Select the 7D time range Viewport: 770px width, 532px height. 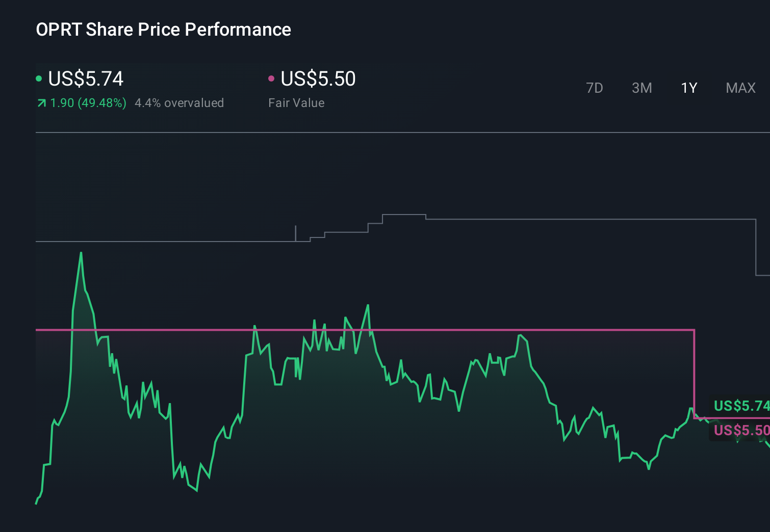[594, 88]
